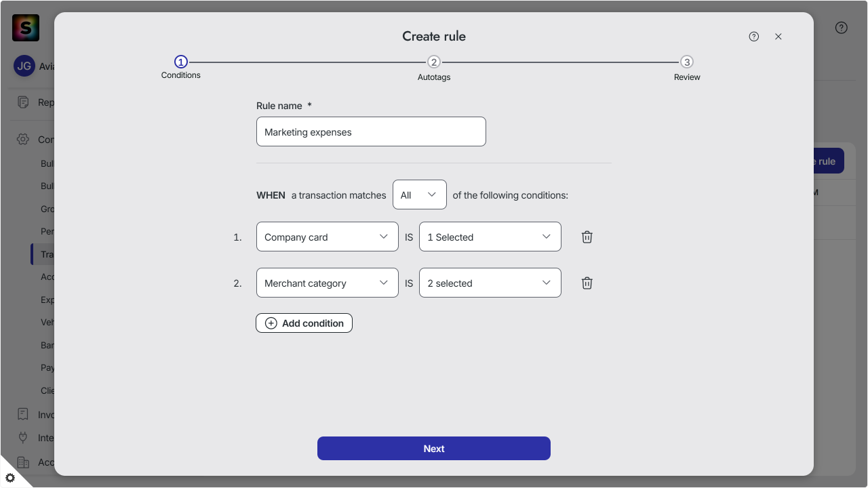
Task: Click the Add condition button
Action: 304,323
